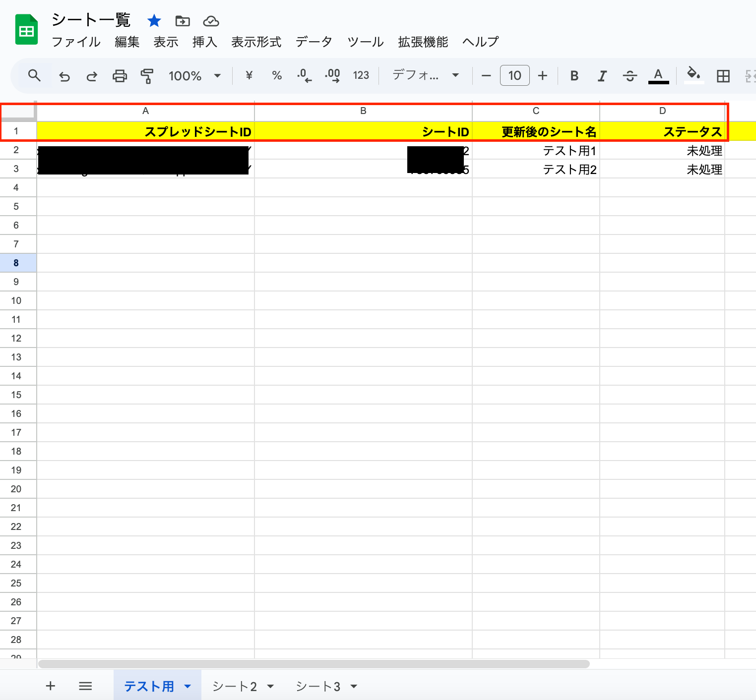Open the データ menu

pyautogui.click(x=314, y=42)
